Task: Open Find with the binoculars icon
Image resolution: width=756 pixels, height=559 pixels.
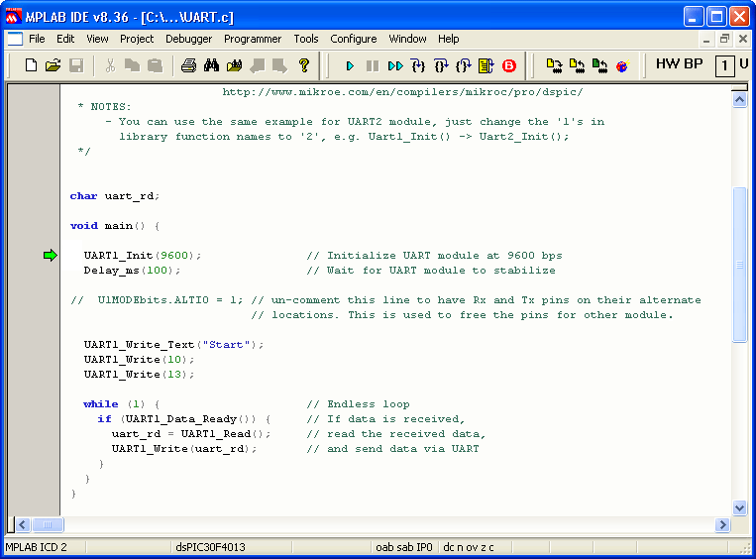Action: coord(211,65)
